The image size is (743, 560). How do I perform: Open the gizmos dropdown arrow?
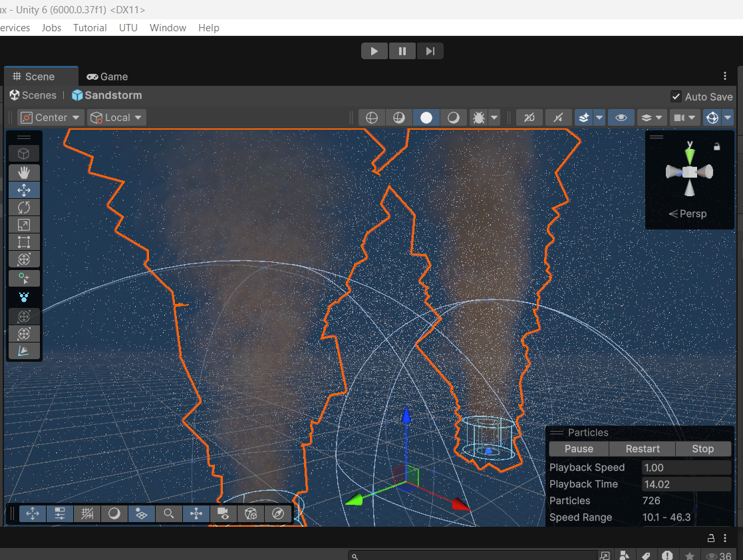[x=728, y=118]
